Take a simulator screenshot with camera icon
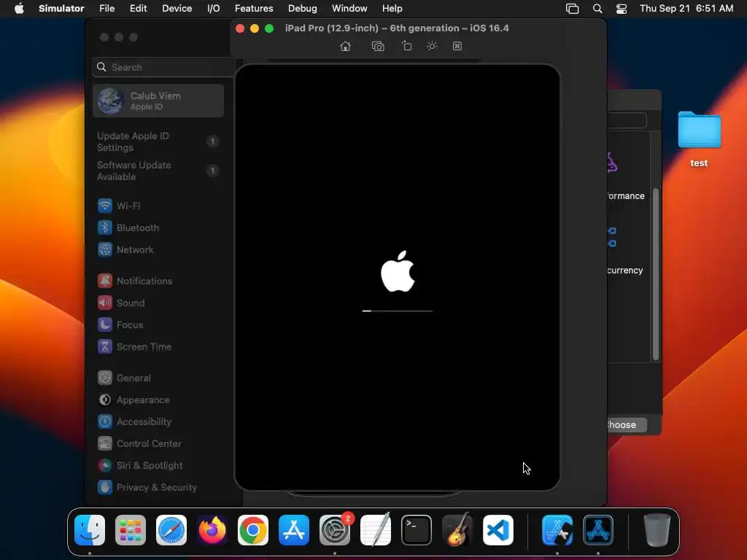 tap(378, 46)
